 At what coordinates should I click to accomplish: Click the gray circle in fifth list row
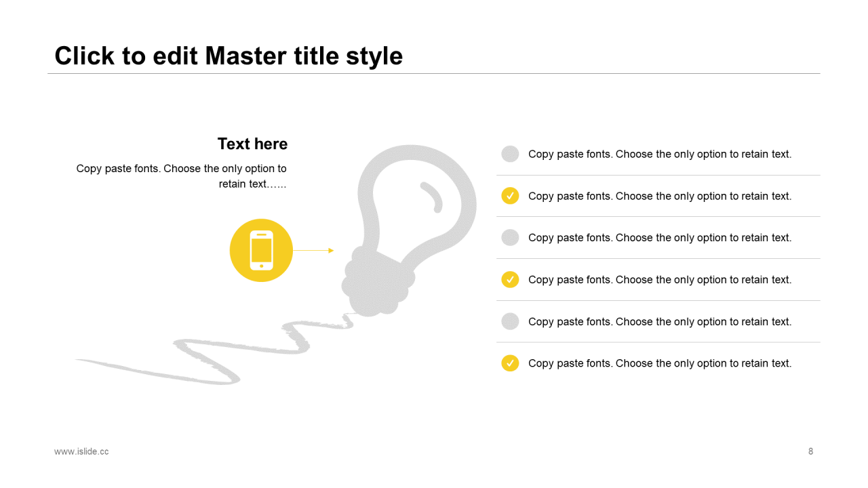point(510,321)
